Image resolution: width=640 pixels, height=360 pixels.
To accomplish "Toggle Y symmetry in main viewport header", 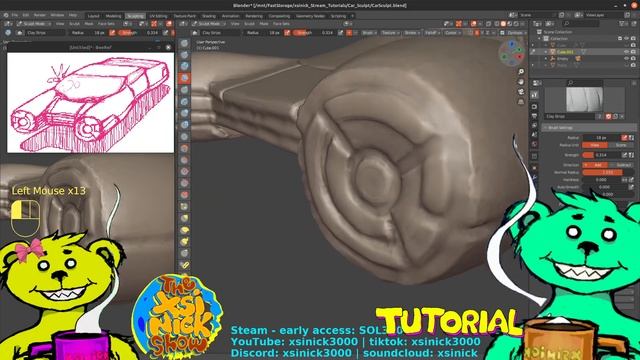I will pos(482,33).
